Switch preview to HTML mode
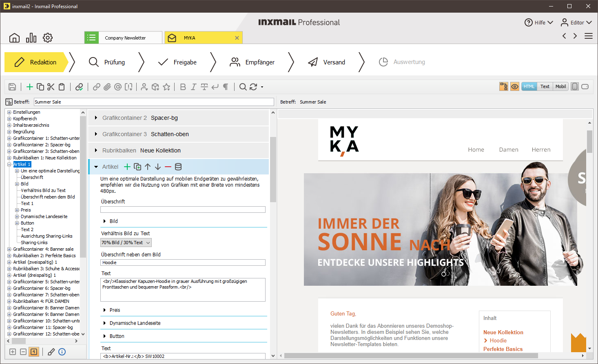This screenshot has width=598, height=364. (x=529, y=86)
